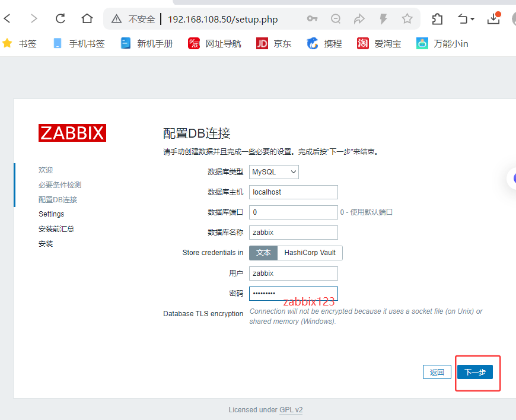Reload the page with the refresh icon
516x420 pixels.
coord(60,18)
